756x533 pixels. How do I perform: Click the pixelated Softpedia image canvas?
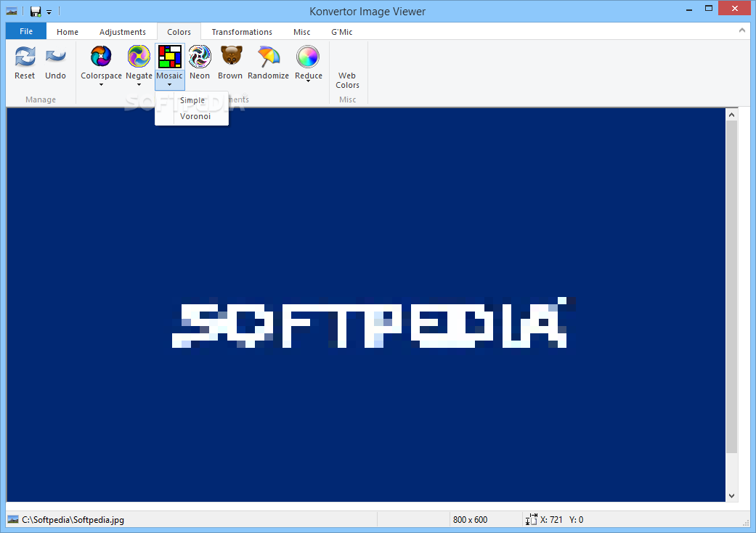[366, 304]
